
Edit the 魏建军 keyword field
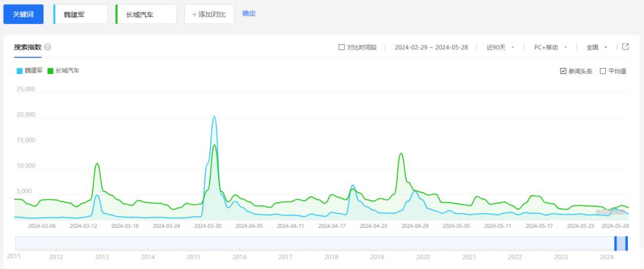[80, 14]
